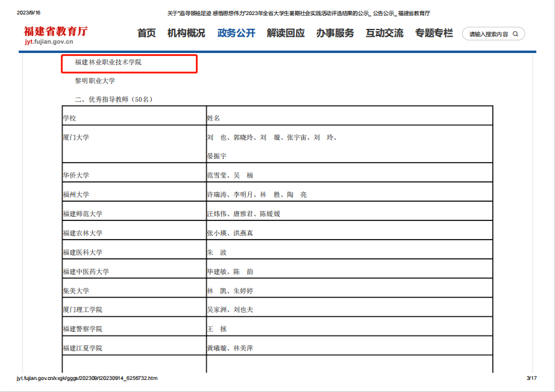Click the names line starting 刘 也、郭晓玲

point(272,137)
